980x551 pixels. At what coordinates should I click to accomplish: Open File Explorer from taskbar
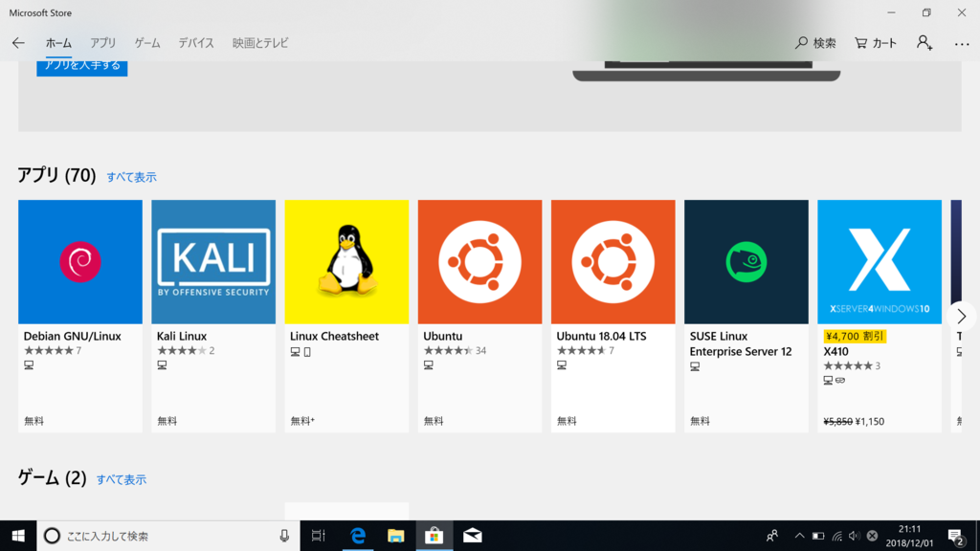point(395,536)
